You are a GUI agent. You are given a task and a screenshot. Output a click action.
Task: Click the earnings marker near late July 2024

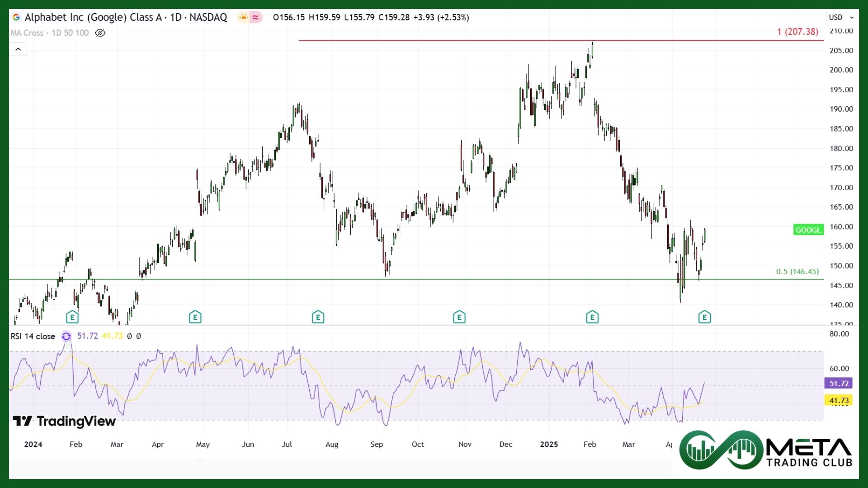(318, 317)
